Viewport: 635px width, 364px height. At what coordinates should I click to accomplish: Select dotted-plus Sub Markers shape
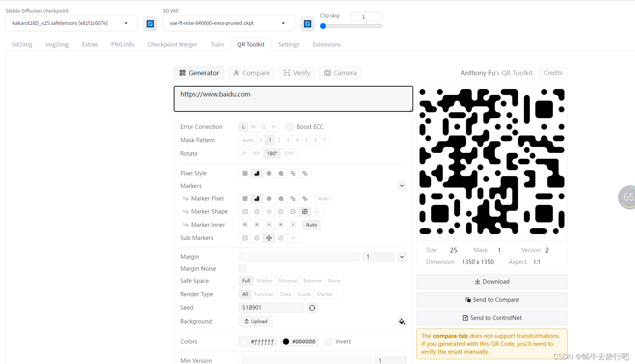tap(293, 238)
